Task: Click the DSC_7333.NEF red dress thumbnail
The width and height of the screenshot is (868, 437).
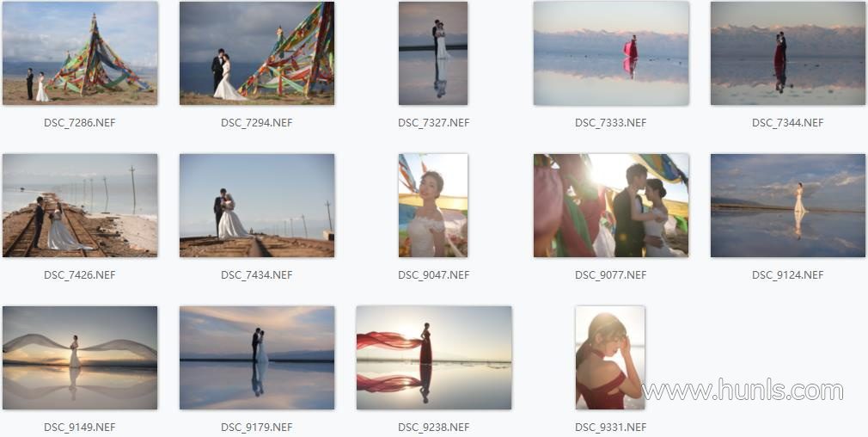Action: [611, 53]
